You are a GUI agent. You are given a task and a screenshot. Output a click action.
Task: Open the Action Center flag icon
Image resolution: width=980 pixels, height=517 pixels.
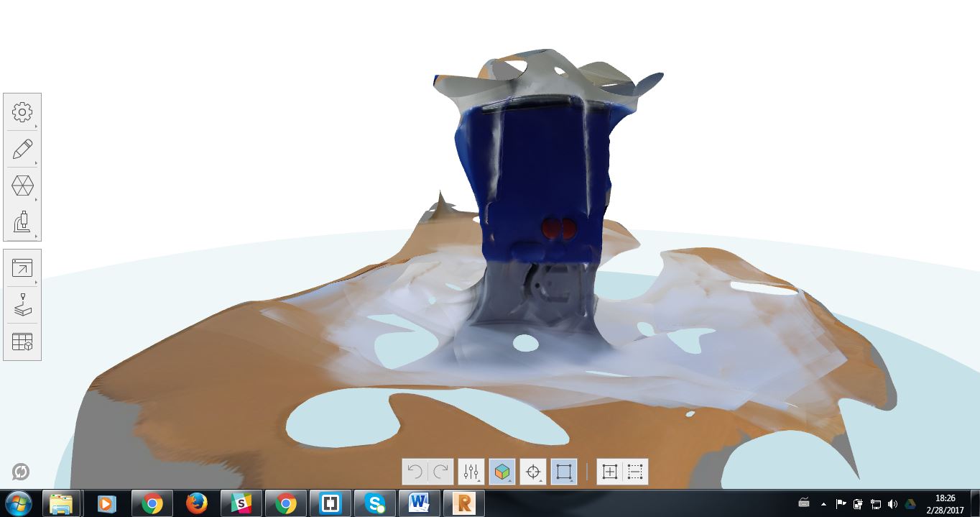click(x=841, y=503)
